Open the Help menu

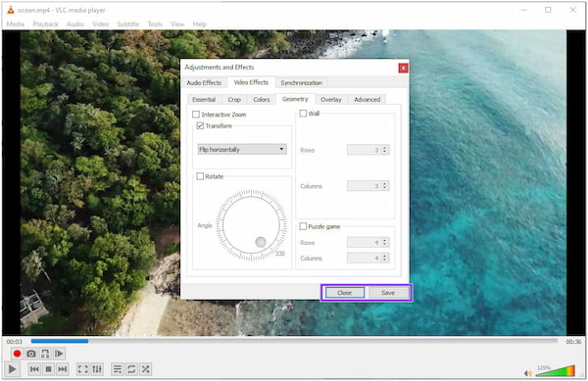click(x=200, y=24)
